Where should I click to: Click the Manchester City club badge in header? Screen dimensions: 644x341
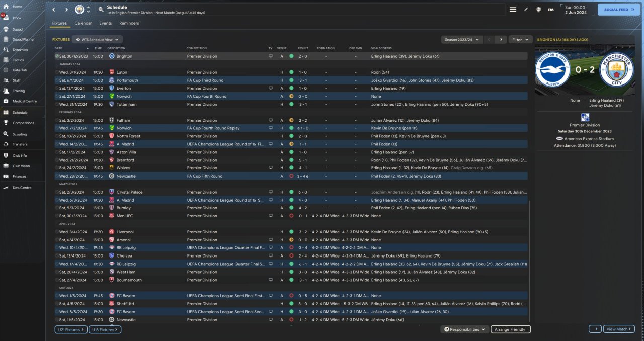(79, 10)
